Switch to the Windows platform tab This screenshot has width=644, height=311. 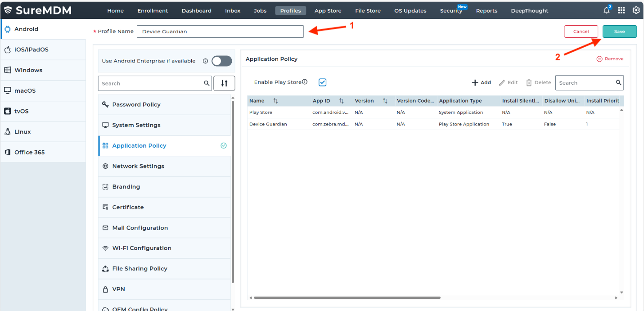(x=28, y=70)
